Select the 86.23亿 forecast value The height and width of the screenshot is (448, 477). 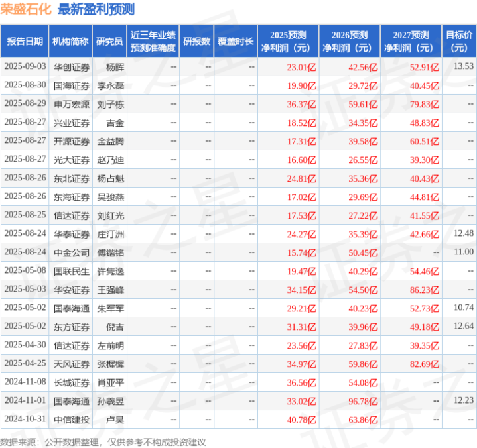[x=425, y=290]
